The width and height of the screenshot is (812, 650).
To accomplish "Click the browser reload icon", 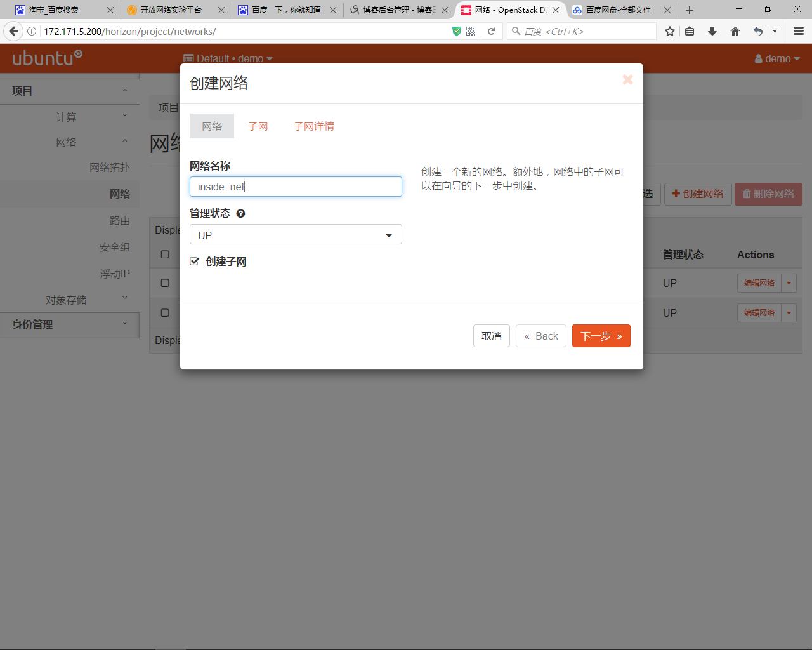I will (491, 31).
